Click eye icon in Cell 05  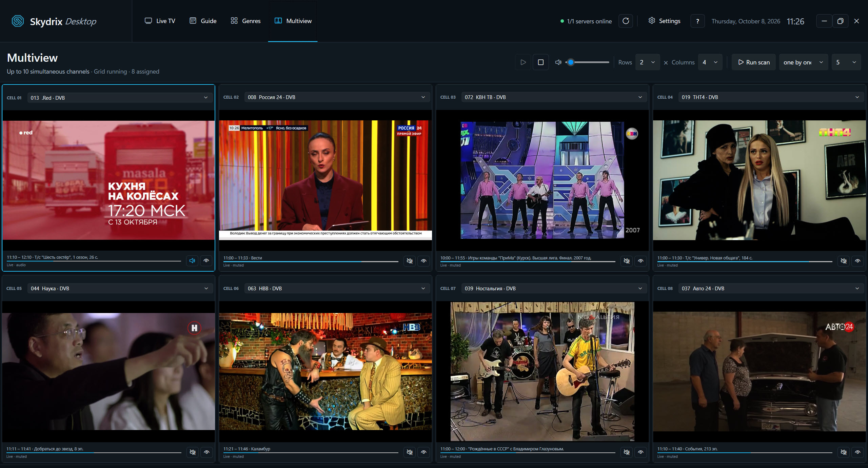point(206,452)
